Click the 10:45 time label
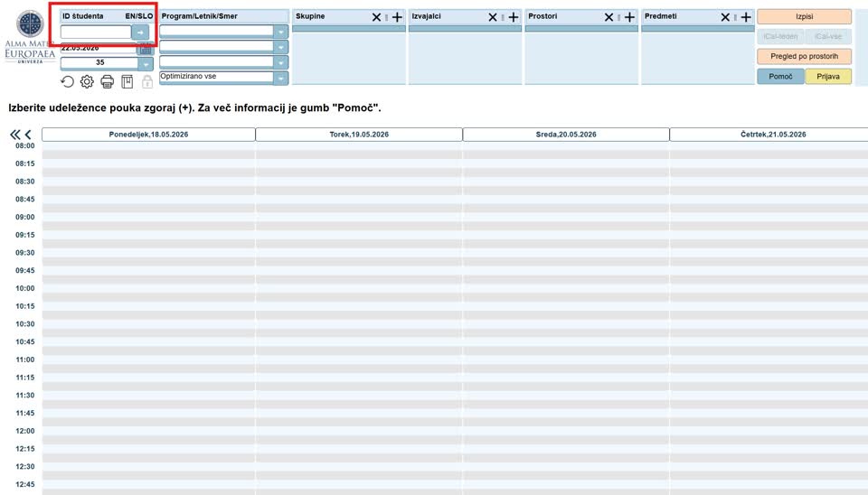 click(25, 341)
